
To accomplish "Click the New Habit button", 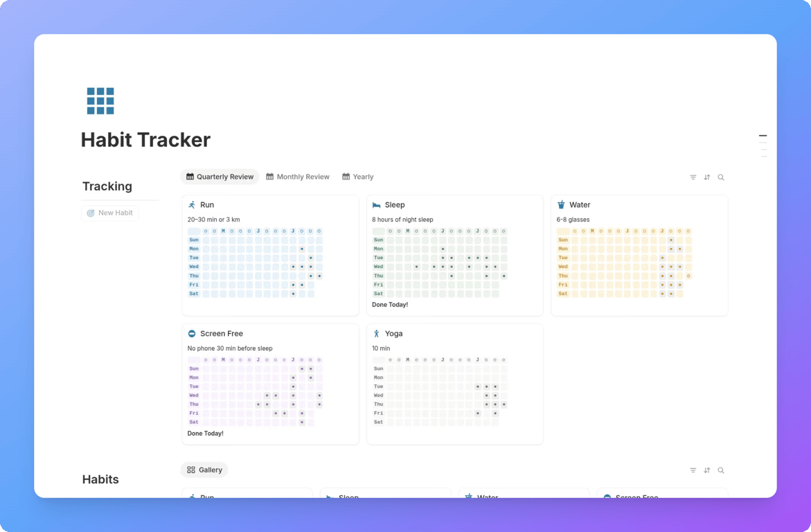I will (109, 213).
